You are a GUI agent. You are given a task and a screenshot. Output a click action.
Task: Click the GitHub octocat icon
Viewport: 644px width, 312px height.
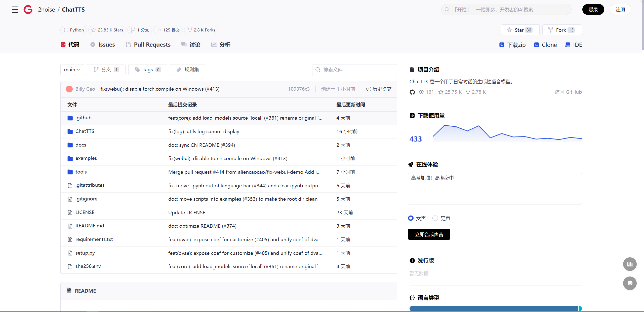[412, 92]
